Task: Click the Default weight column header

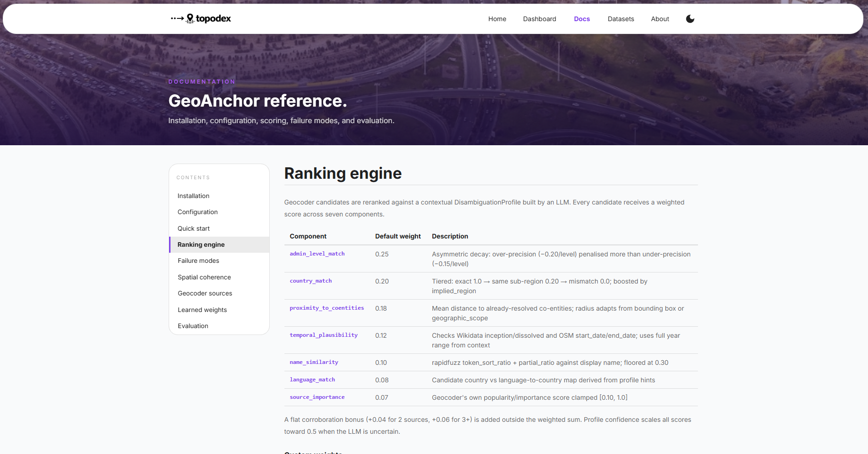Action: (398, 236)
